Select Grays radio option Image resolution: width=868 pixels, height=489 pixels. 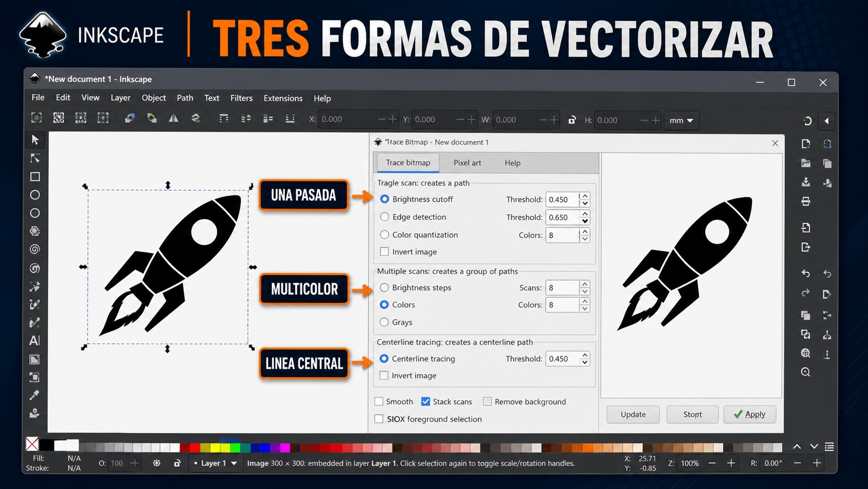point(384,322)
